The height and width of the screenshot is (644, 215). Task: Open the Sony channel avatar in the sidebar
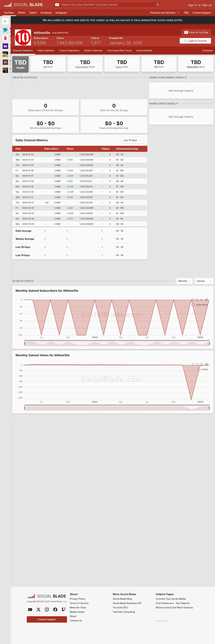coord(5,54)
